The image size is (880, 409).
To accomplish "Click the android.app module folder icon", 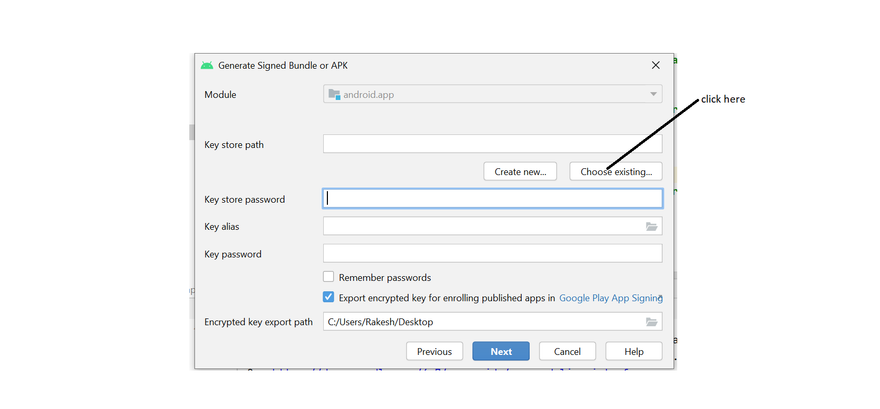I will (334, 94).
